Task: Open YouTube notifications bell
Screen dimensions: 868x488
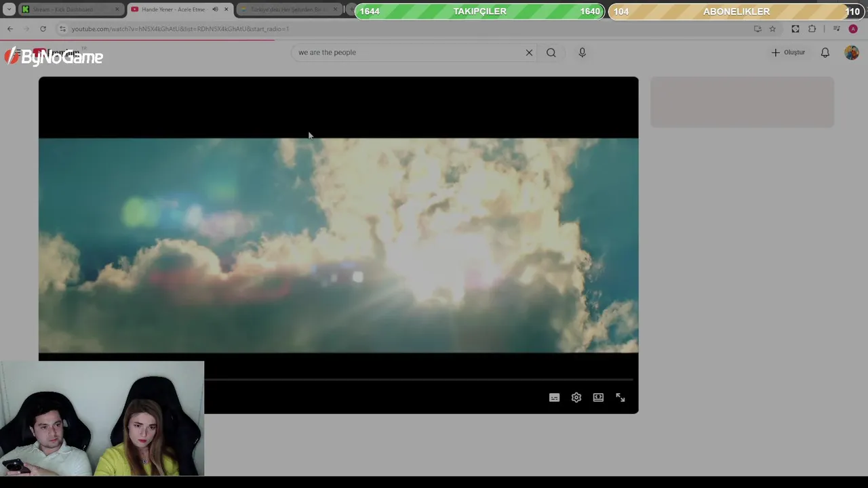Action: [x=825, y=52]
